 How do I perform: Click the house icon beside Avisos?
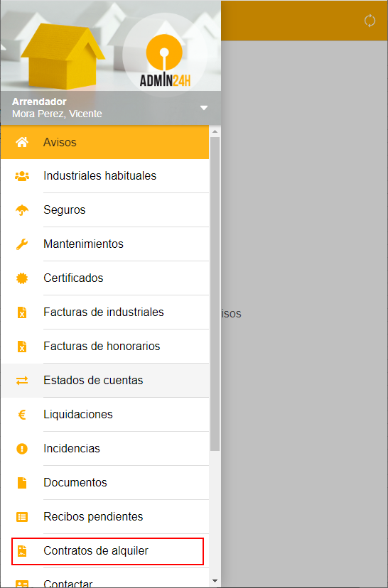22,142
